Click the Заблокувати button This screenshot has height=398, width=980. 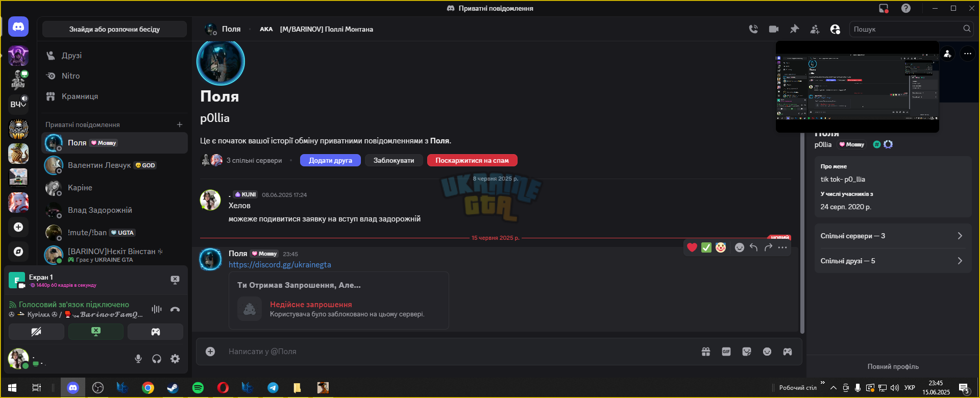point(394,160)
